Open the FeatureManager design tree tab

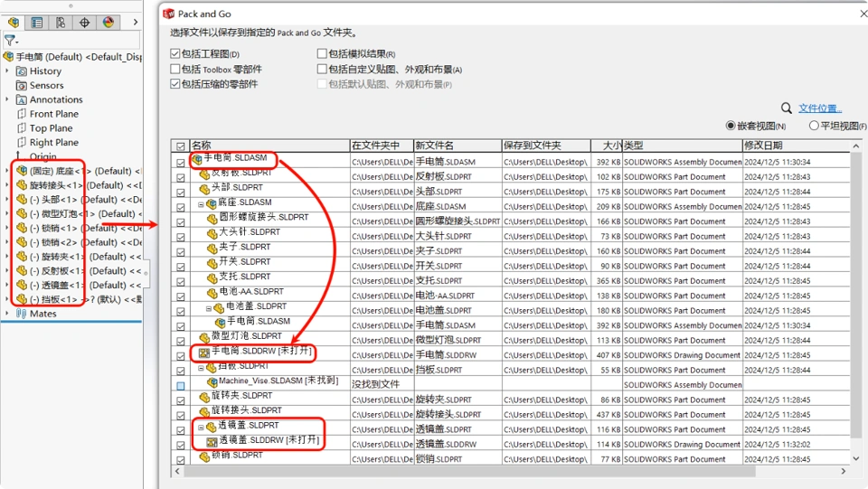14,22
